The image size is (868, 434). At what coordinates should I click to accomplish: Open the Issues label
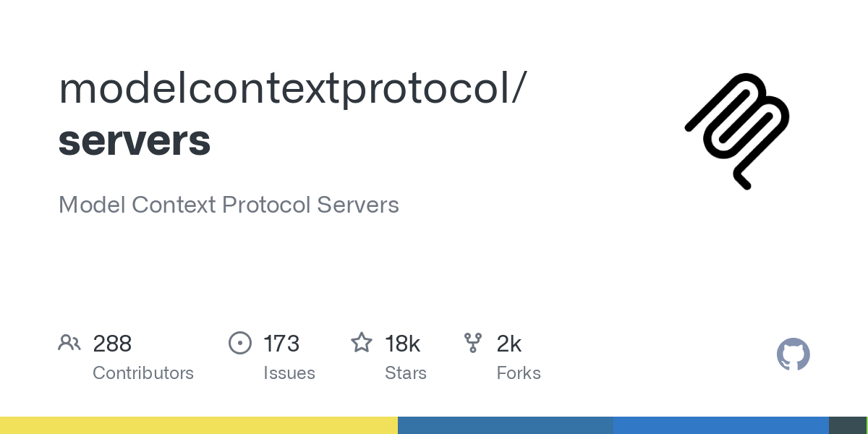(x=289, y=373)
